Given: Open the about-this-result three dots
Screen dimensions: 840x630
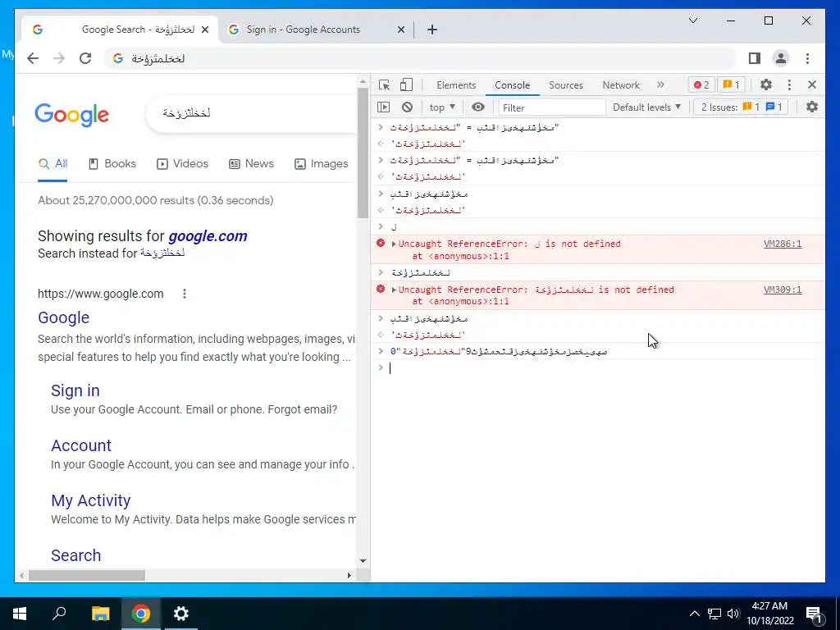Looking at the screenshot, I should point(185,294).
